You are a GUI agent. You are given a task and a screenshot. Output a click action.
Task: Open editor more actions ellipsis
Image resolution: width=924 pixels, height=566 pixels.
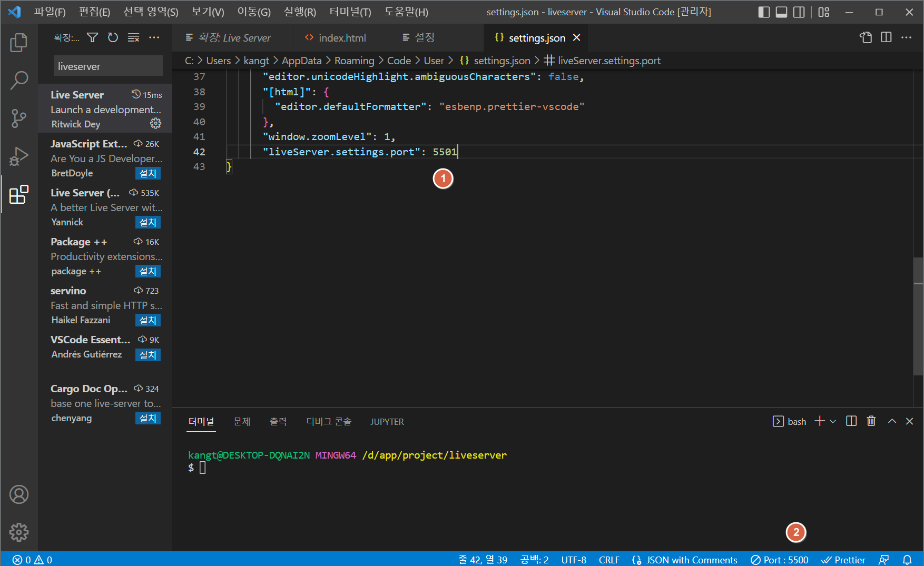(x=906, y=37)
